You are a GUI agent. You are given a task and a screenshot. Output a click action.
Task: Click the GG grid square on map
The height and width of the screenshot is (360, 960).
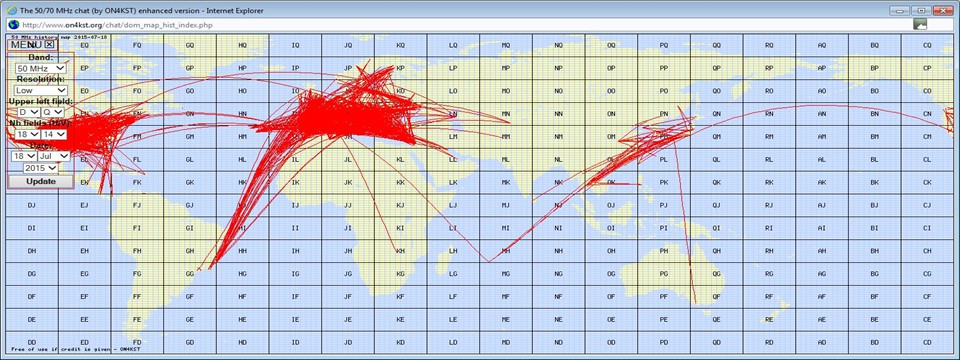point(190,274)
